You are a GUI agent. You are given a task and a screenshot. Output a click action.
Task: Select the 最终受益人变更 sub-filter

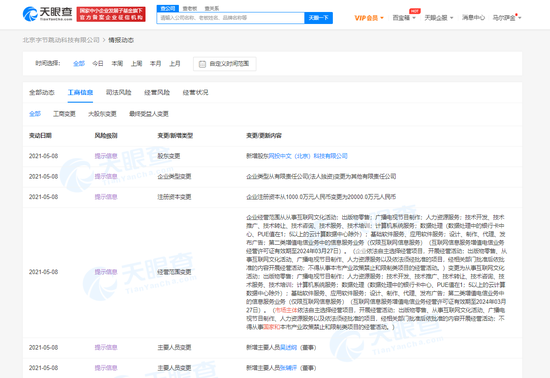coord(149,114)
